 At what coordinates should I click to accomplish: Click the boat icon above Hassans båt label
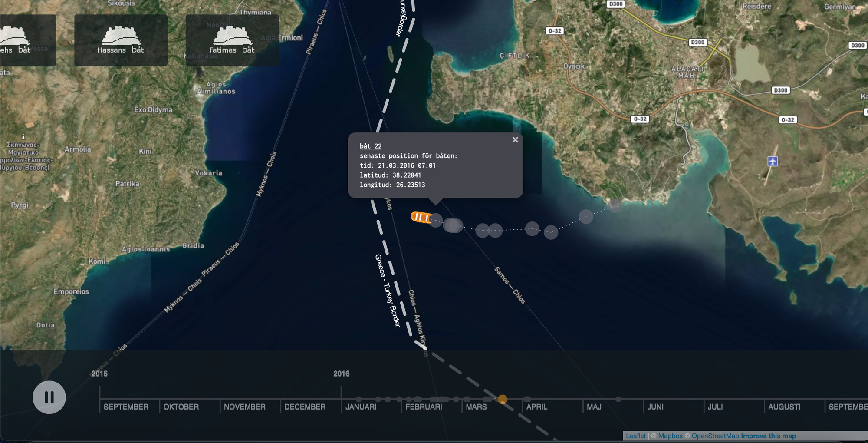121,35
